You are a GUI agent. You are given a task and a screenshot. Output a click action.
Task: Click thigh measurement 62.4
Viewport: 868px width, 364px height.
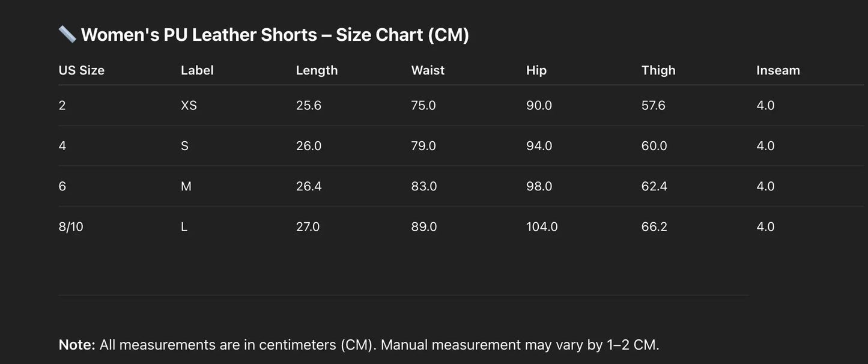coord(654,187)
